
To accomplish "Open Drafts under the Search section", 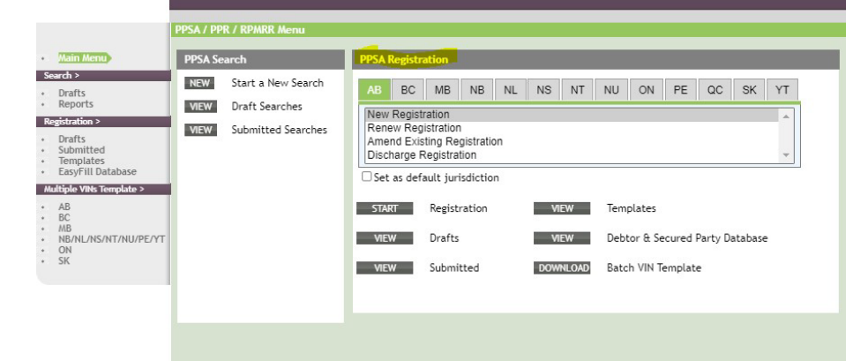I will (x=72, y=93).
